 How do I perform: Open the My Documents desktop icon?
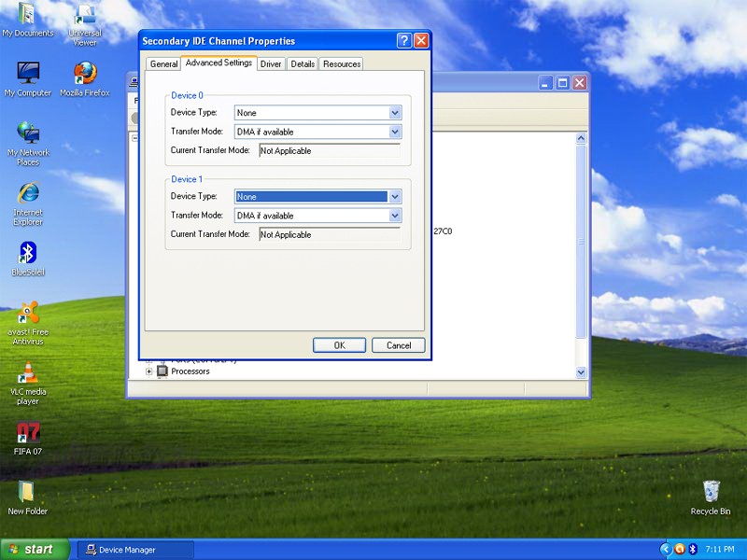[x=27, y=20]
